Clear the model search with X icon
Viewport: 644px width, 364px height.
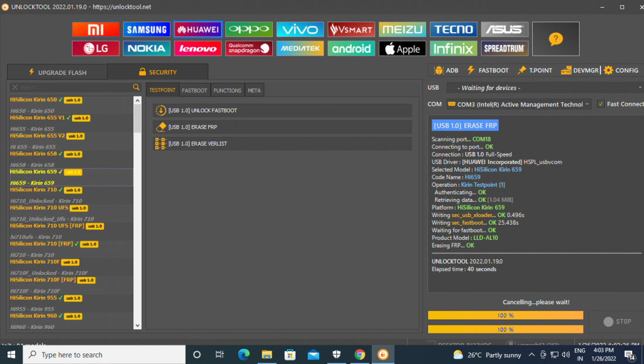[x=15, y=87]
